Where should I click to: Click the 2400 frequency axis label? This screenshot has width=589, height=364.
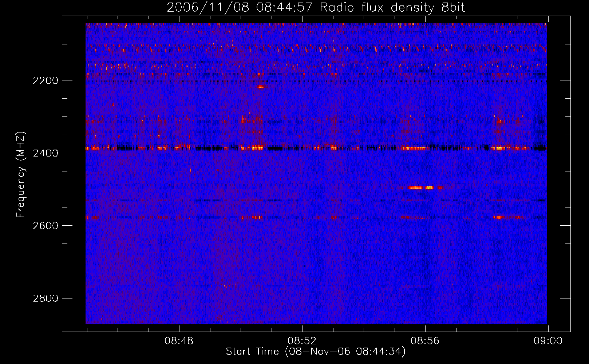[46, 153]
